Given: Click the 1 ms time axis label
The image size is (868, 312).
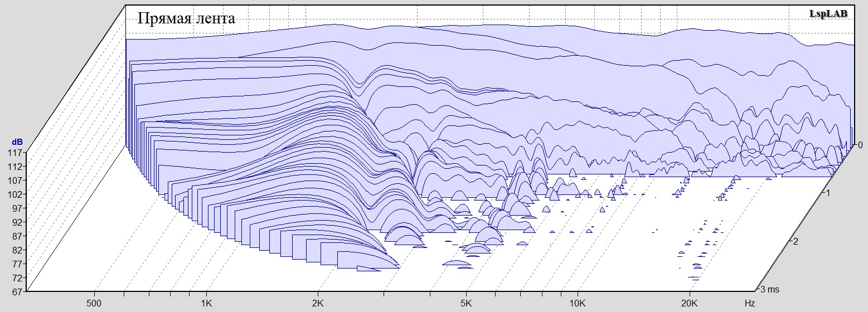Looking at the screenshot, I should click(828, 193).
